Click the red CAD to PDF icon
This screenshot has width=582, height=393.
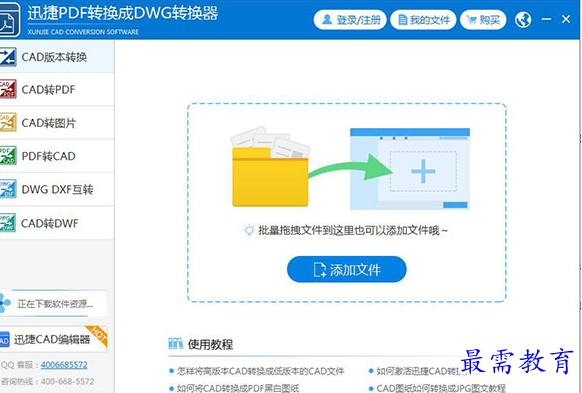click(8, 89)
